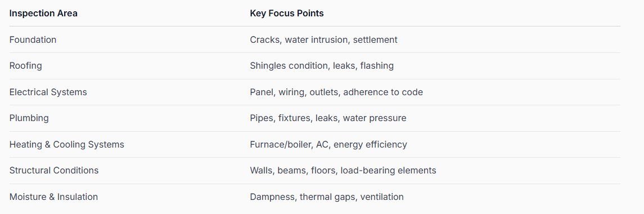Click "Pipes, fixtures, leaks, water pressure" cell
The image size is (644, 214).
tap(328, 118)
